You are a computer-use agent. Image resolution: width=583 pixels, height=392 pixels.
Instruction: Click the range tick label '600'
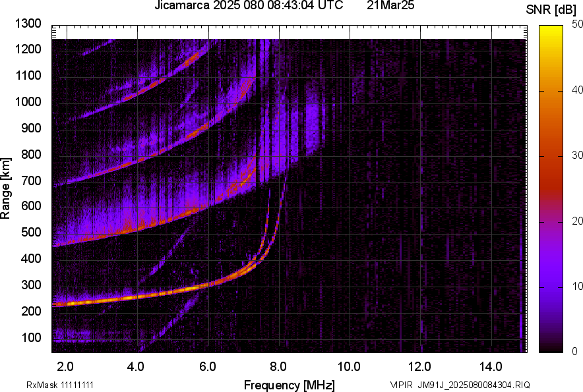coord(31,206)
